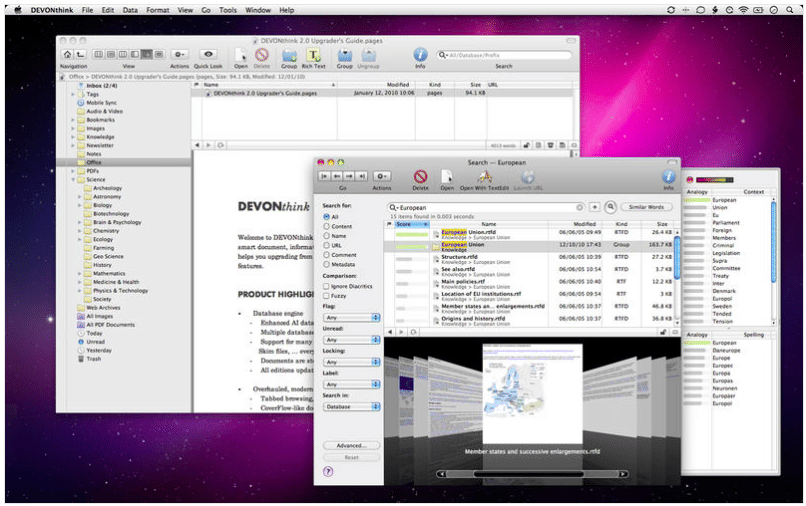Click the Rich Text toolbar icon

point(314,55)
